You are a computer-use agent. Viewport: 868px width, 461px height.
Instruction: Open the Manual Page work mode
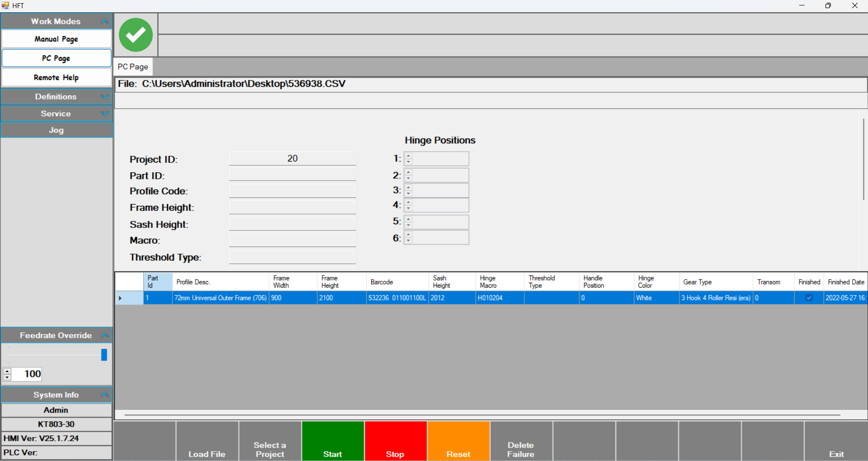click(x=56, y=39)
